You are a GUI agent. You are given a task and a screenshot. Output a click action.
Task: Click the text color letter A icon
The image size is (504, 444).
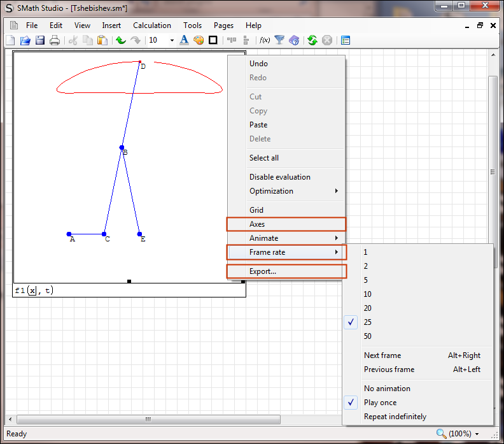[184, 40]
